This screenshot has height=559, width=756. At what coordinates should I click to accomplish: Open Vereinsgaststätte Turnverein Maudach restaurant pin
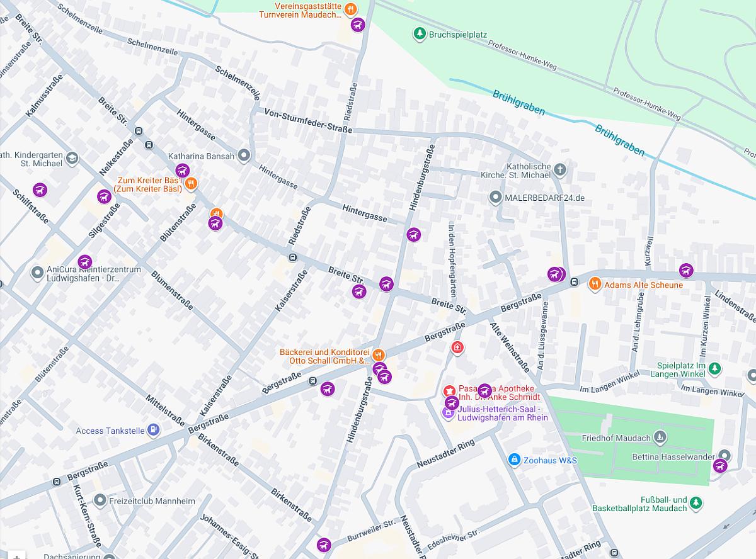(351, 9)
